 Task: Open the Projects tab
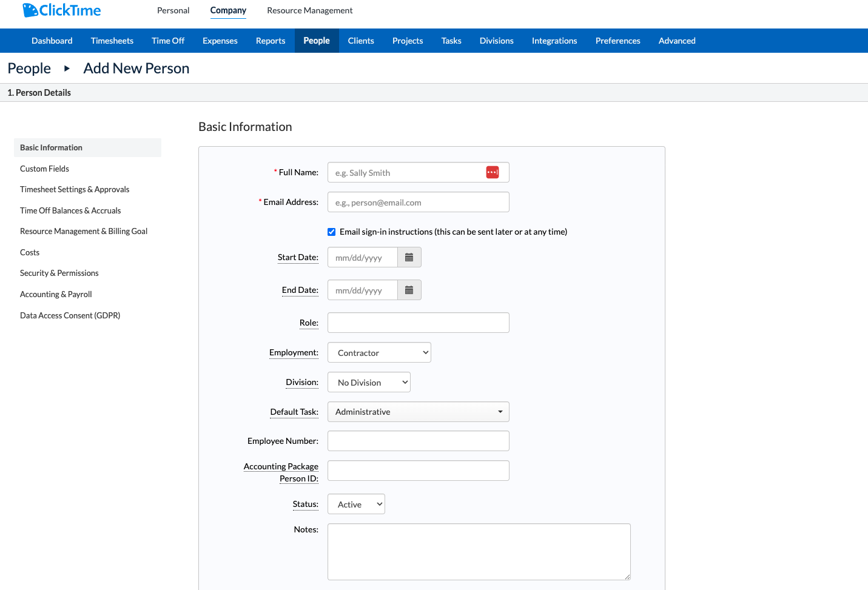408,41
